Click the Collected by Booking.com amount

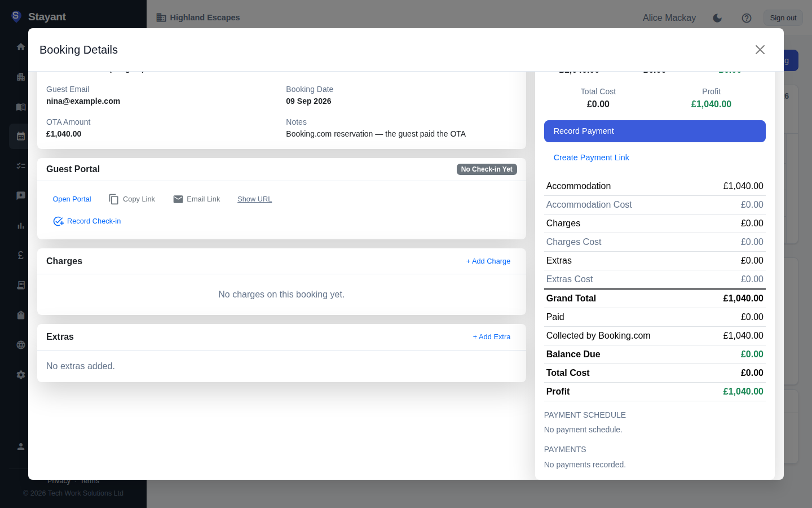point(743,336)
